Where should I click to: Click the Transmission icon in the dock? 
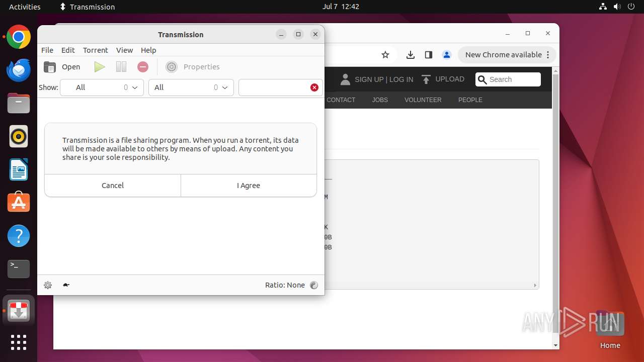pos(19,310)
